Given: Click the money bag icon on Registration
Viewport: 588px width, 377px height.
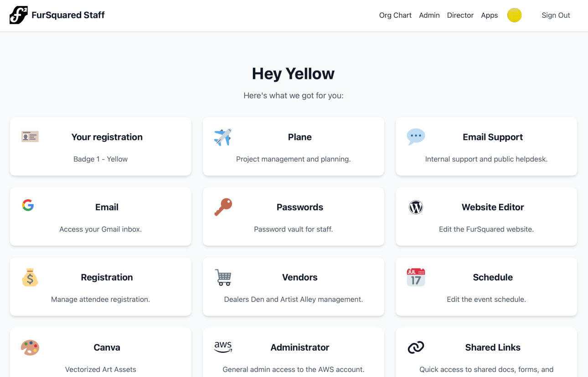Looking at the screenshot, I should (x=30, y=277).
